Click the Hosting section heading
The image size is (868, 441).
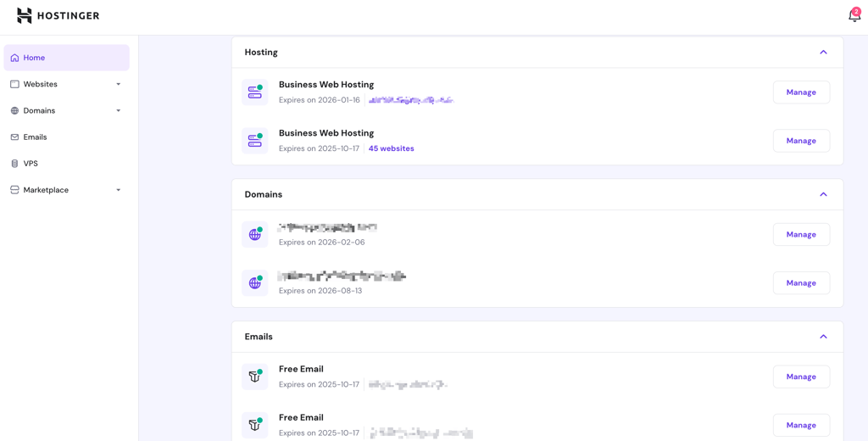[261, 52]
